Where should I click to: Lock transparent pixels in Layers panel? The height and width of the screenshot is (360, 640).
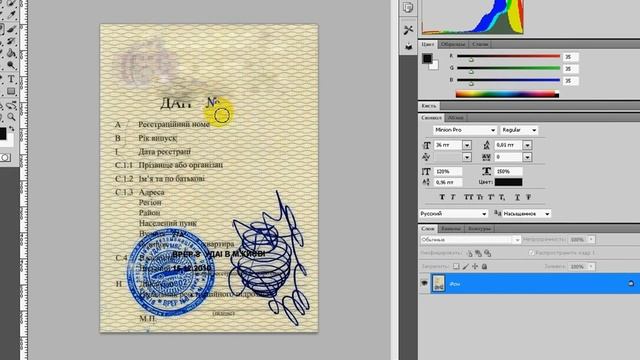(x=456, y=267)
